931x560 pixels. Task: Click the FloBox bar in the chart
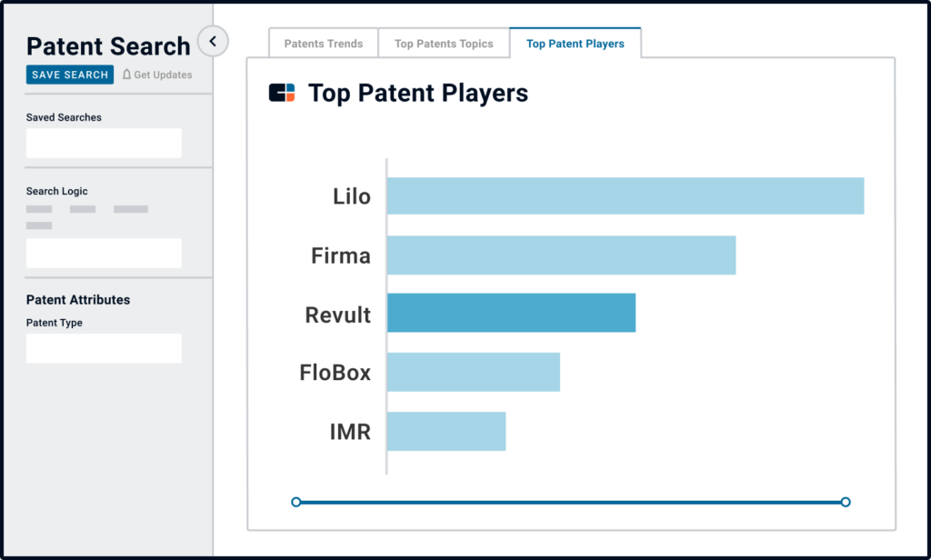coord(473,372)
